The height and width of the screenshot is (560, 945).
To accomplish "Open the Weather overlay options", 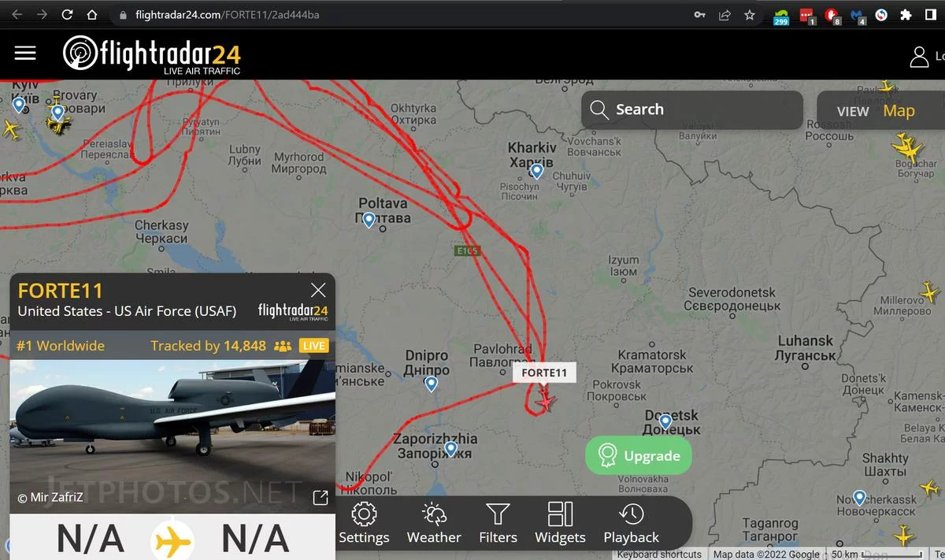I will click(434, 524).
